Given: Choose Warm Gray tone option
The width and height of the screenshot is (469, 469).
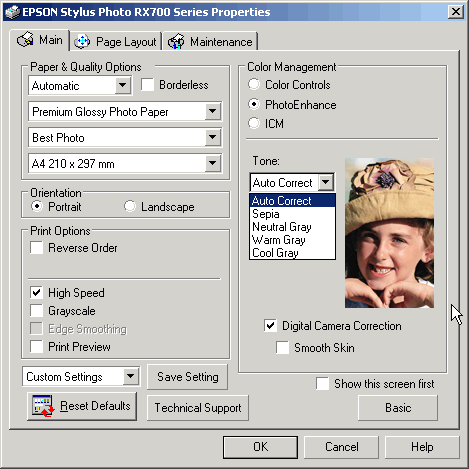Looking at the screenshot, I should pos(292,240).
